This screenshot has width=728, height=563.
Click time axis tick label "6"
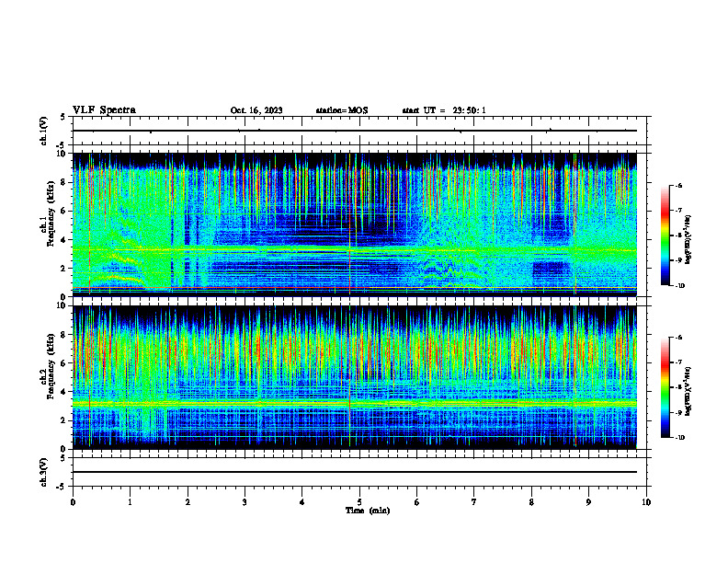click(x=417, y=502)
